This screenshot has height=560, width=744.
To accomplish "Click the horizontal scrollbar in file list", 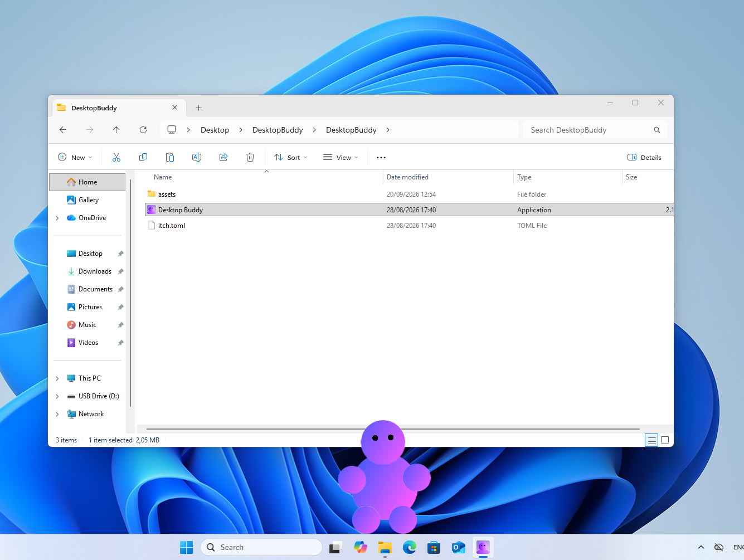I will (393, 429).
